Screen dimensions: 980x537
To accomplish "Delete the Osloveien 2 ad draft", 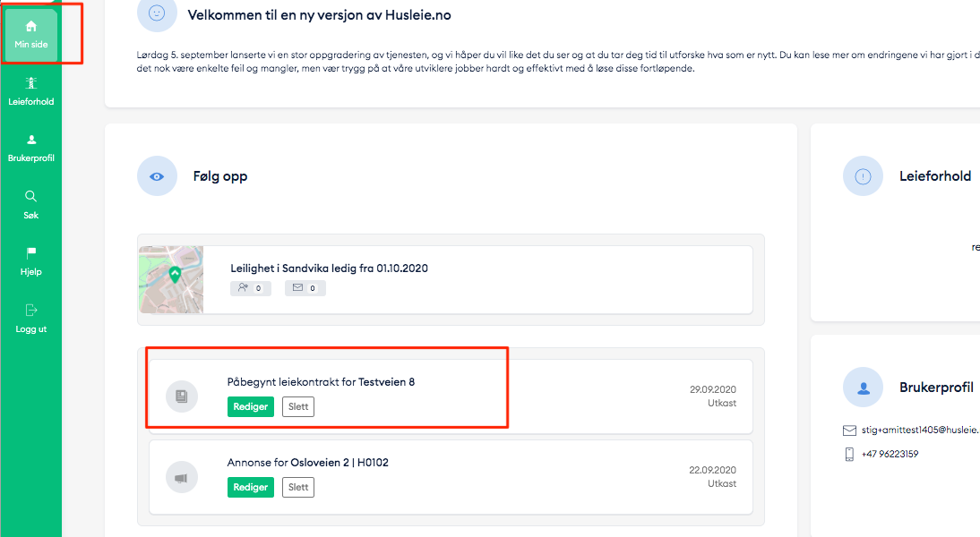I will [298, 488].
